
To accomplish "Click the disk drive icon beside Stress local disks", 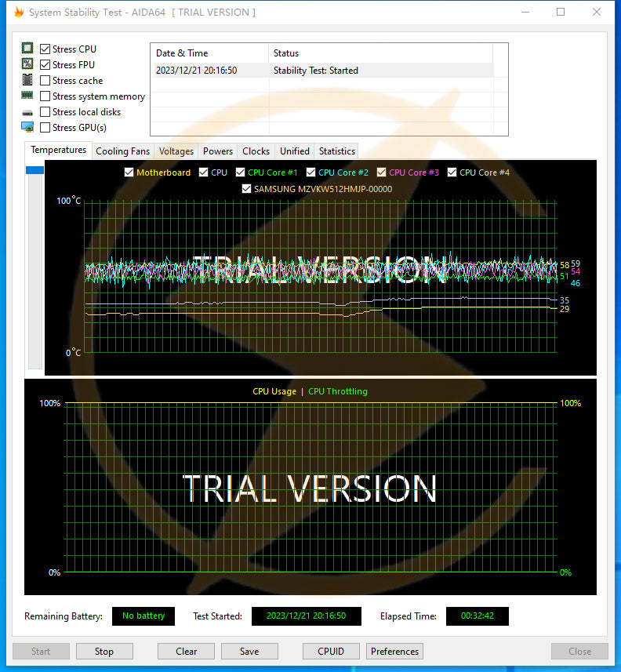I will pos(27,112).
